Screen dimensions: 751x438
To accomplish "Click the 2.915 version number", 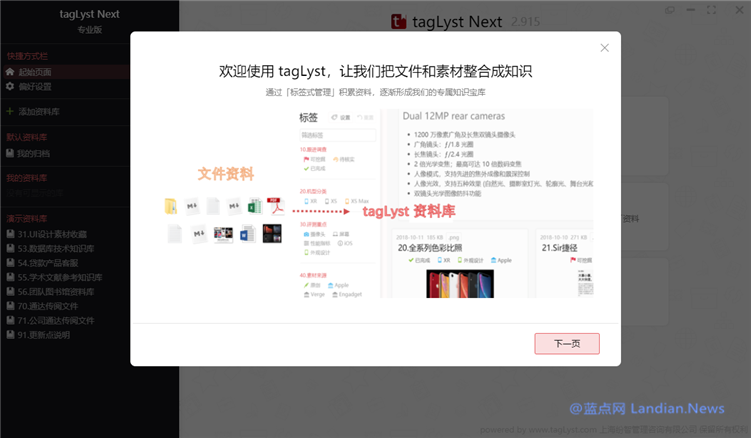I will [525, 22].
